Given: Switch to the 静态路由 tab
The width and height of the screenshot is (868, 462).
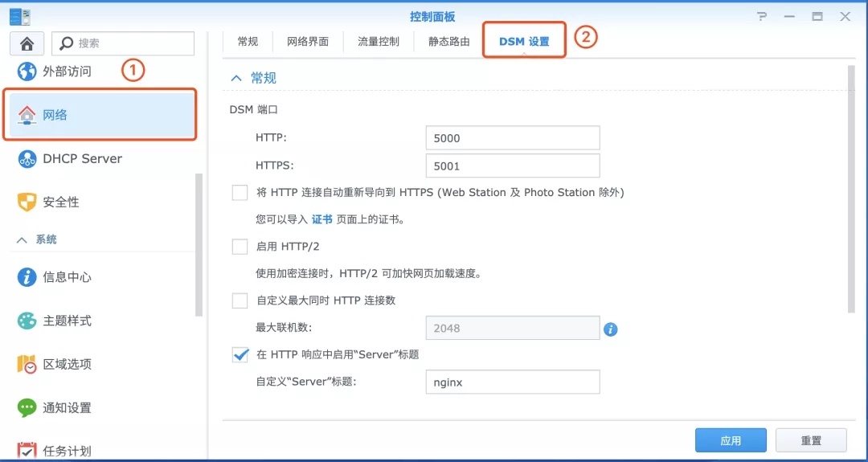Looking at the screenshot, I should pos(449,42).
